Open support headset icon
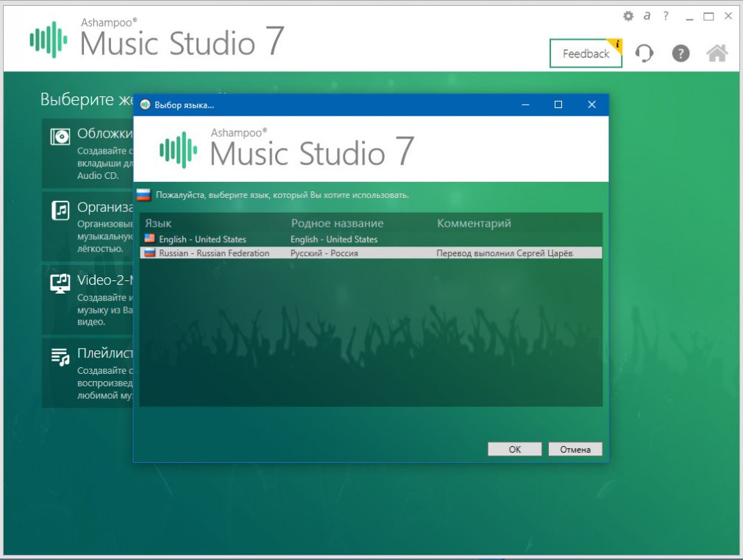 [x=644, y=53]
